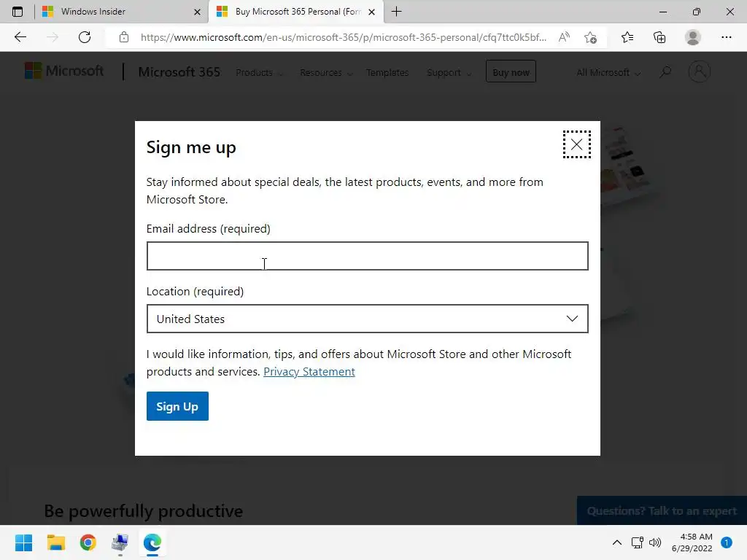Go back using the browser back arrow
The height and width of the screenshot is (560, 747).
tap(20, 37)
